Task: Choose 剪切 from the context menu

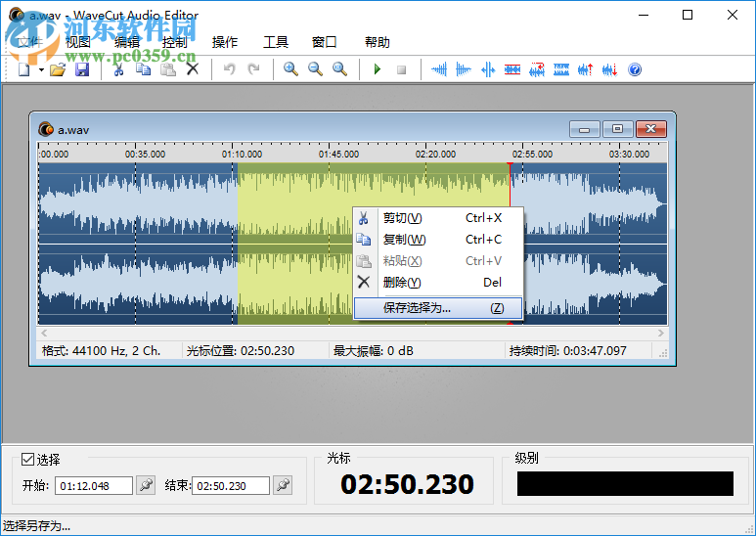Action: 438,218
